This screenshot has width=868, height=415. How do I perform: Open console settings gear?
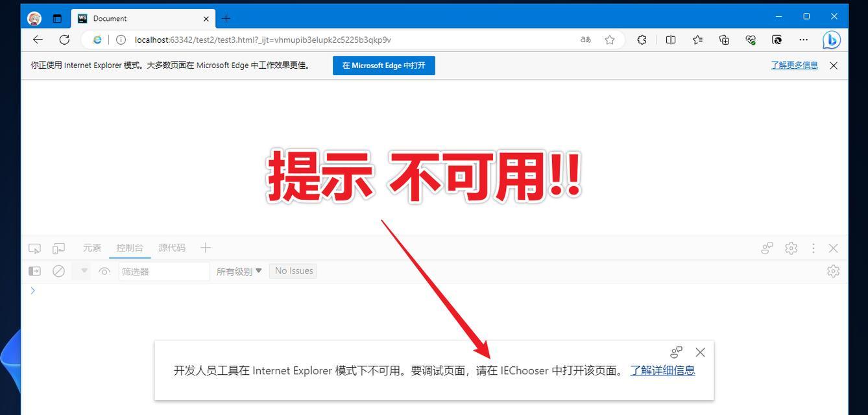834,271
